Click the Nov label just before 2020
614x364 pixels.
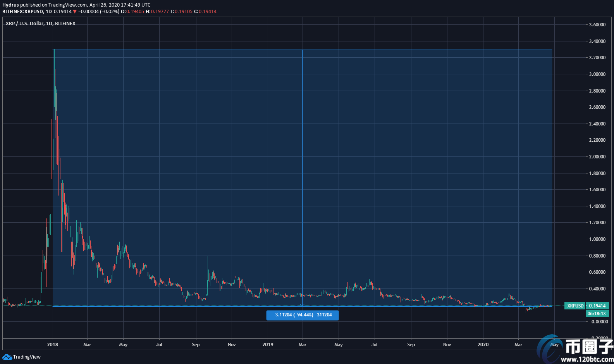(447, 345)
